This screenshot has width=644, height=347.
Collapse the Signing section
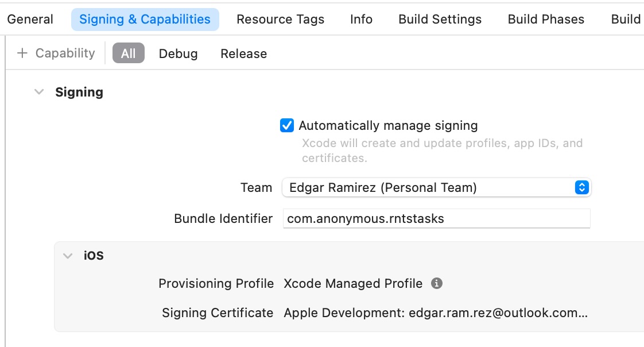pyautogui.click(x=38, y=91)
